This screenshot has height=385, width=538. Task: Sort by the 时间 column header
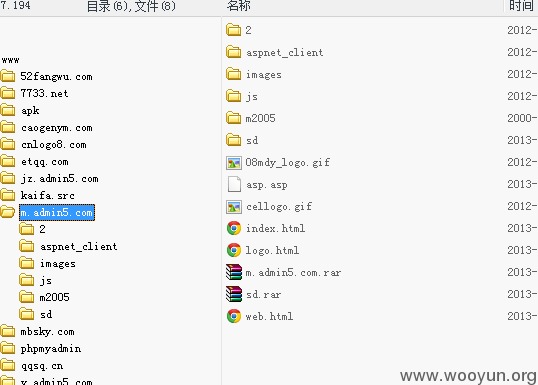pyautogui.click(x=521, y=6)
